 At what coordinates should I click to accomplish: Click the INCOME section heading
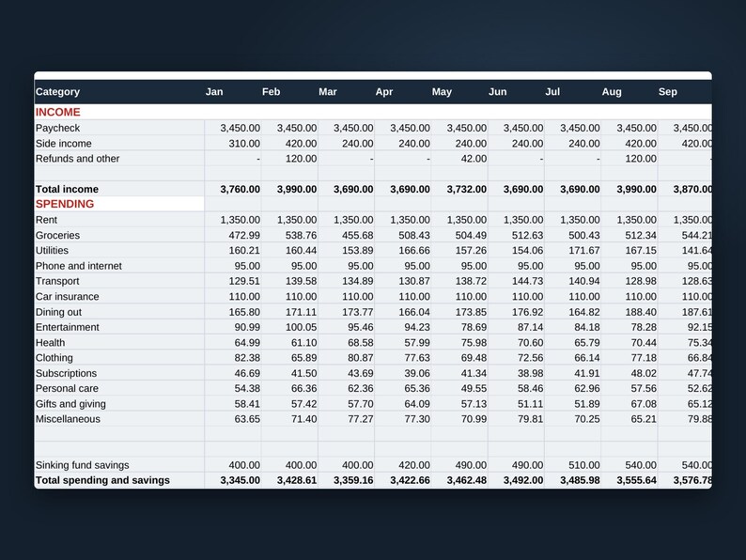tap(57, 113)
